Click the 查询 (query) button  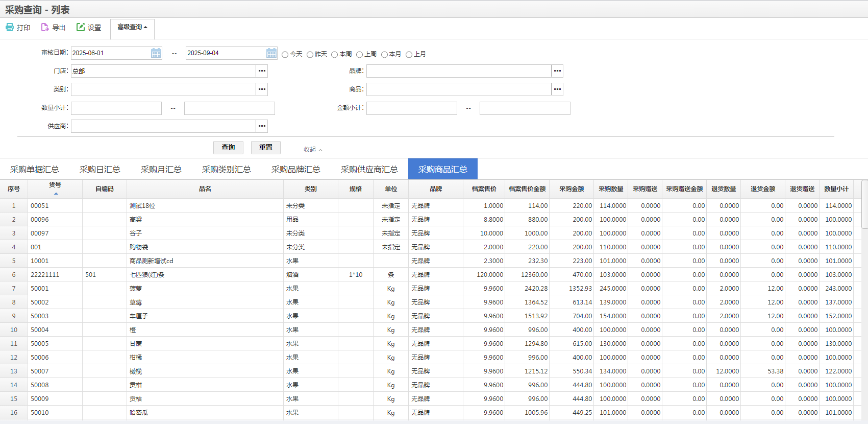(x=228, y=148)
